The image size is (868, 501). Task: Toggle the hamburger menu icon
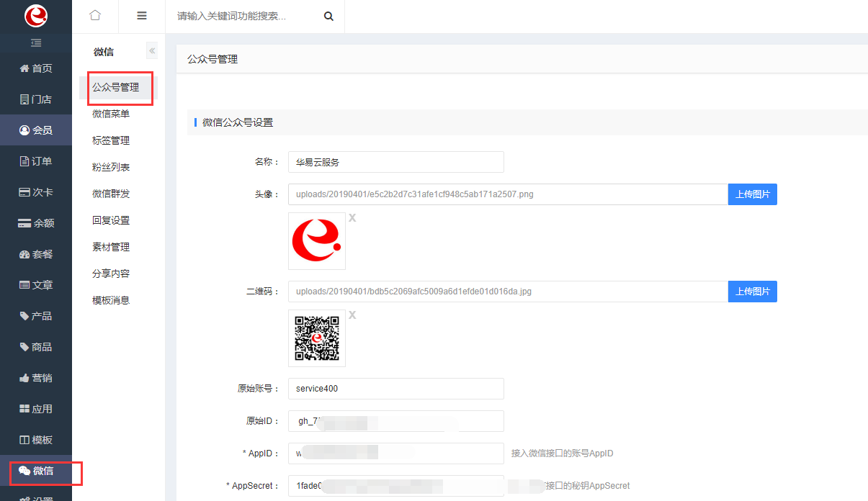point(142,16)
